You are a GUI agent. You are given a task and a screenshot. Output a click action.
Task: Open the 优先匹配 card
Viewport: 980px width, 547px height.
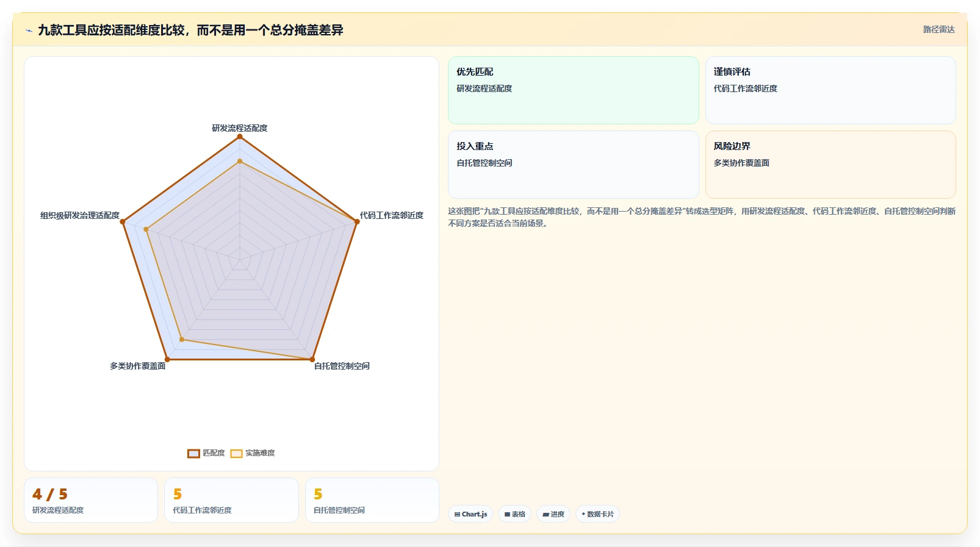(x=574, y=90)
